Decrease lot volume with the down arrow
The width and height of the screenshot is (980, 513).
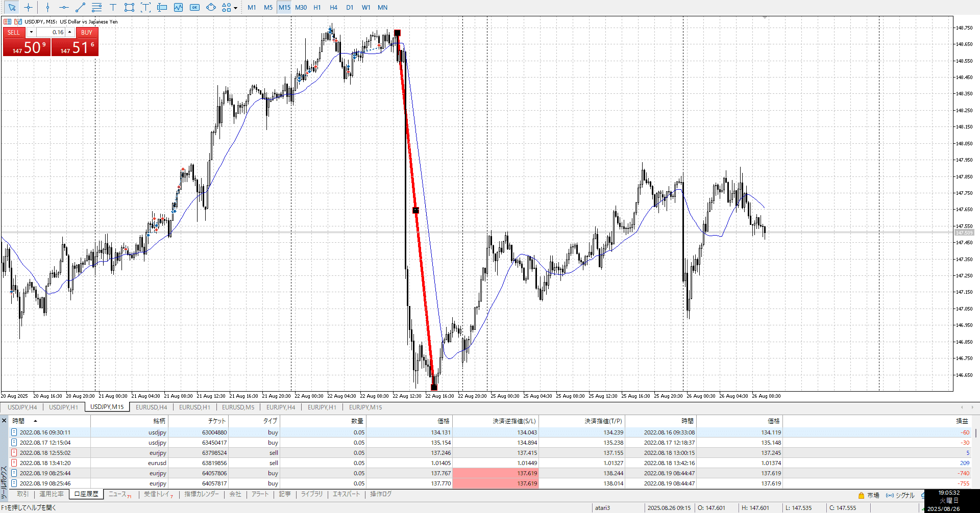pos(31,32)
